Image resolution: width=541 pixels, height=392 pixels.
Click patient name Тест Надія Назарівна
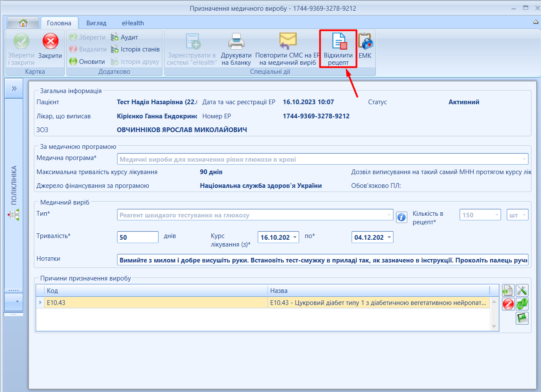point(157,102)
